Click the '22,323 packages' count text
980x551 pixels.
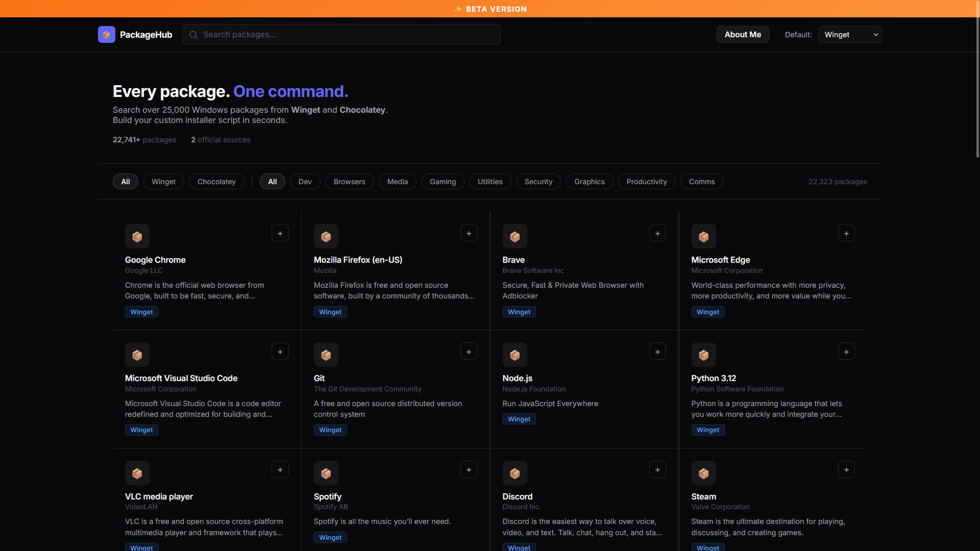click(x=838, y=182)
